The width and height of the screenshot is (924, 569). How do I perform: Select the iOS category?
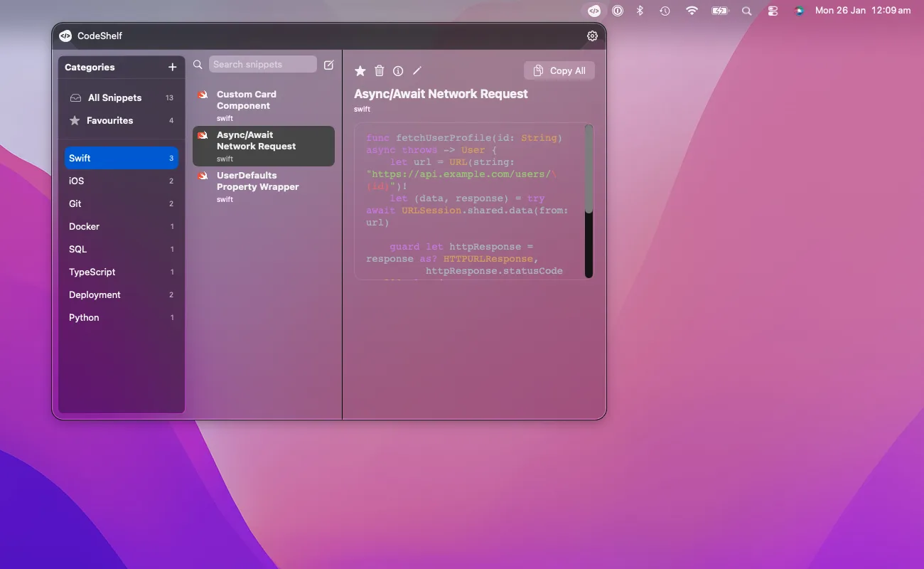75,181
